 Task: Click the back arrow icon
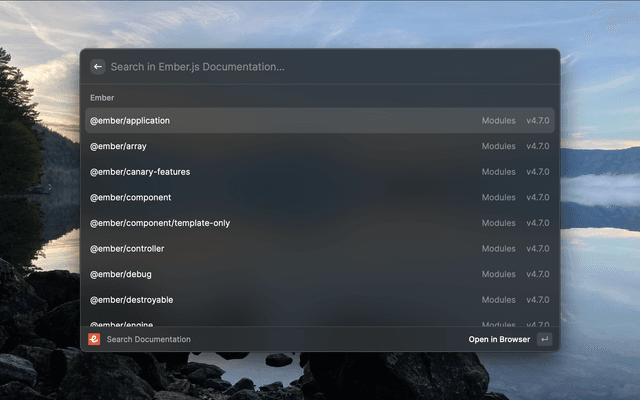(x=98, y=67)
